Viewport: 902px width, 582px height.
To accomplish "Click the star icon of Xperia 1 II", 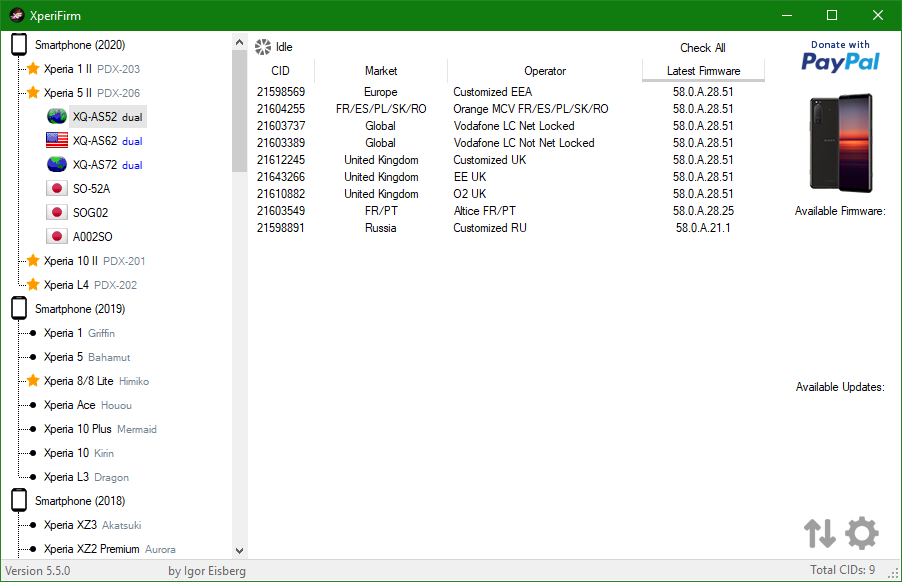I will pyautogui.click(x=33, y=68).
